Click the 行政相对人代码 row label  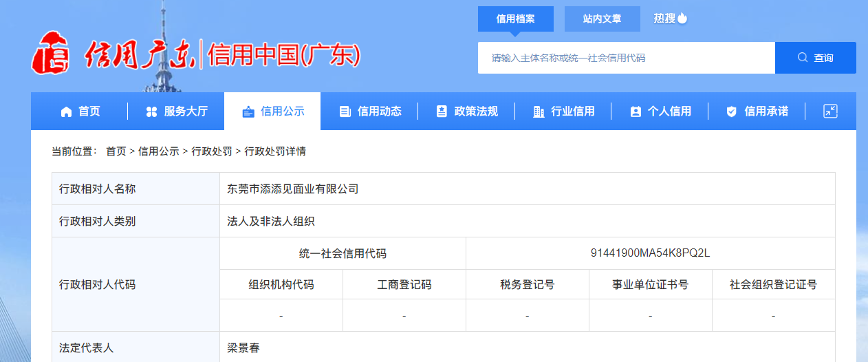pyautogui.click(x=98, y=284)
